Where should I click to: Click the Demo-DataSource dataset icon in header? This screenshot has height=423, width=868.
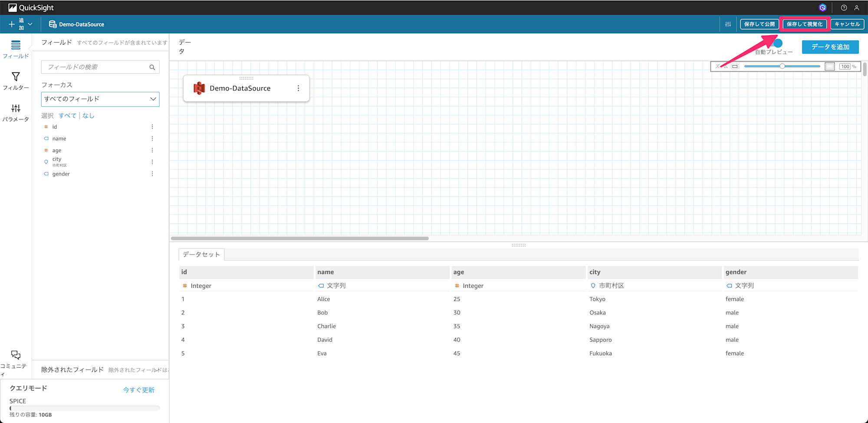(x=53, y=24)
